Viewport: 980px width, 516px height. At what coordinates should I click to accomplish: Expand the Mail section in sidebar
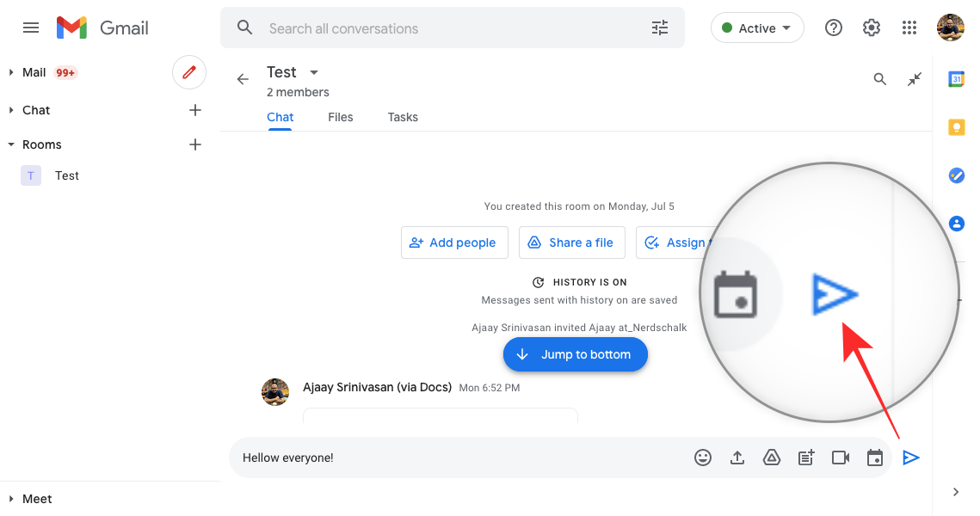[11, 72]
